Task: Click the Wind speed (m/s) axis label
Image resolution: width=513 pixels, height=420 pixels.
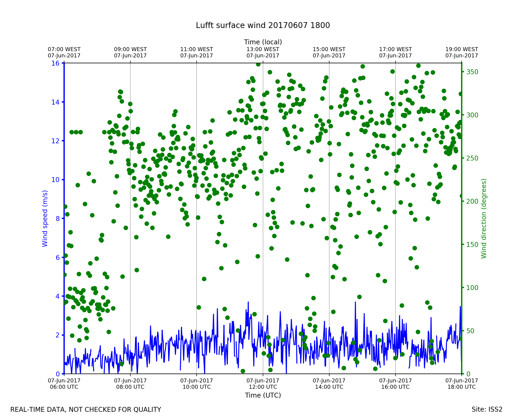Action: [x=45, y=218]
